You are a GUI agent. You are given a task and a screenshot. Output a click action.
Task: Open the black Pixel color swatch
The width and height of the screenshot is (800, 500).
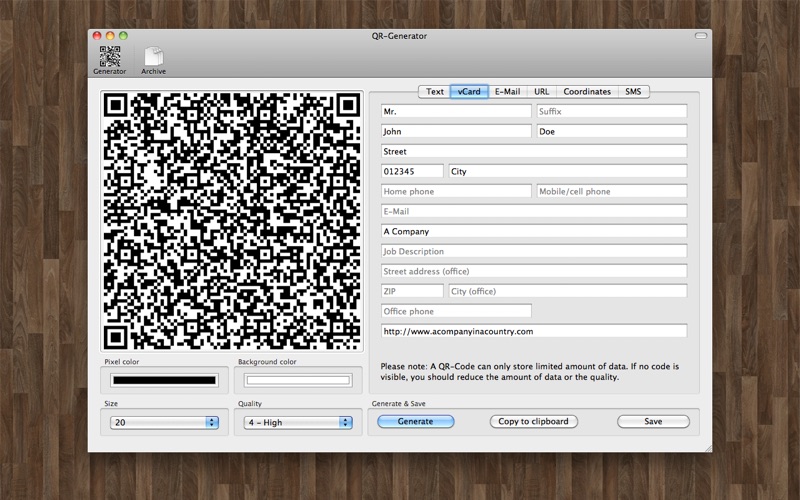[164, 380]
